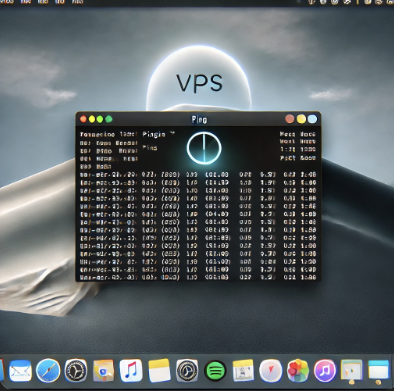Image resolution: width=394 pixels, height=391 pixels.
Task: Open the blue-topped window icon in the dock
Action: point(378,370)
